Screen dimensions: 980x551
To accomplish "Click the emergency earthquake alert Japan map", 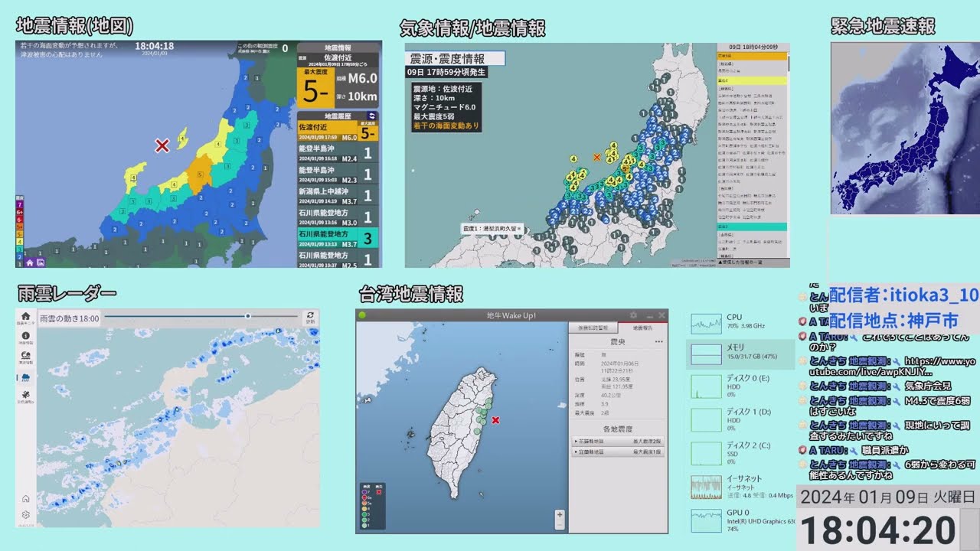I will [905, 128].
